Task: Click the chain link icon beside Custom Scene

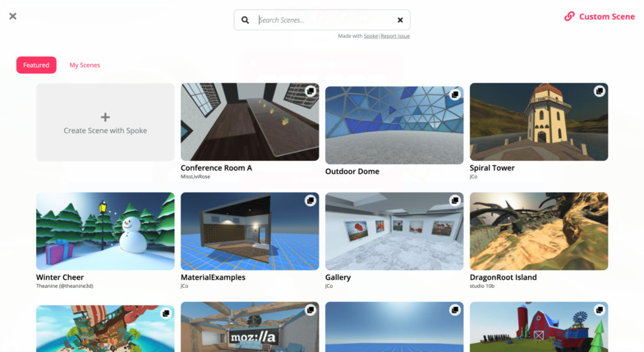Action: click(569, 16)
